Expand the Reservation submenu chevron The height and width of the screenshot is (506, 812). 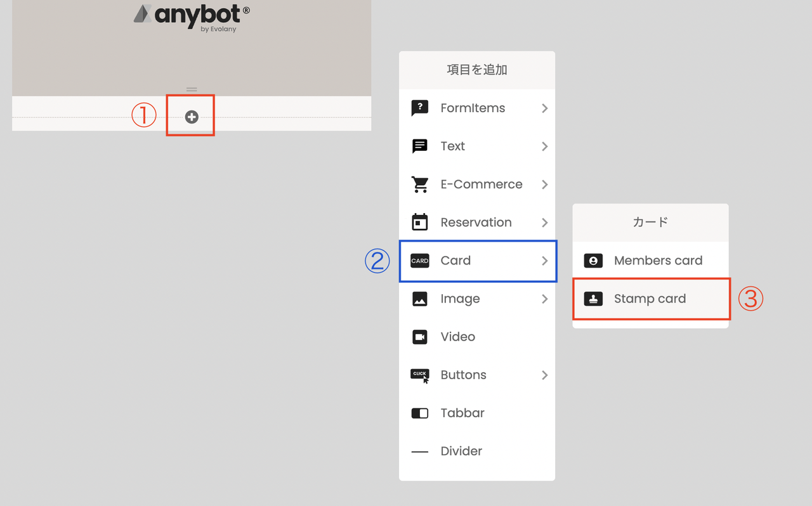pyautogui.click(x=545, y=223)
